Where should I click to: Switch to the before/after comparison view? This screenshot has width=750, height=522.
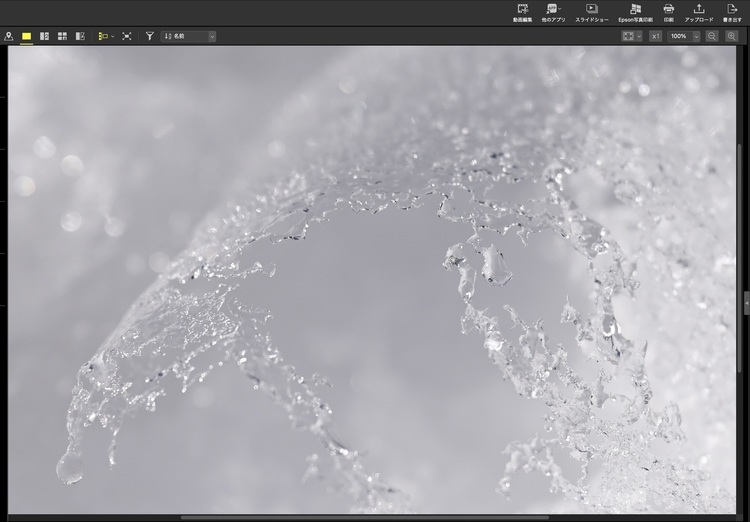(80, 36)
